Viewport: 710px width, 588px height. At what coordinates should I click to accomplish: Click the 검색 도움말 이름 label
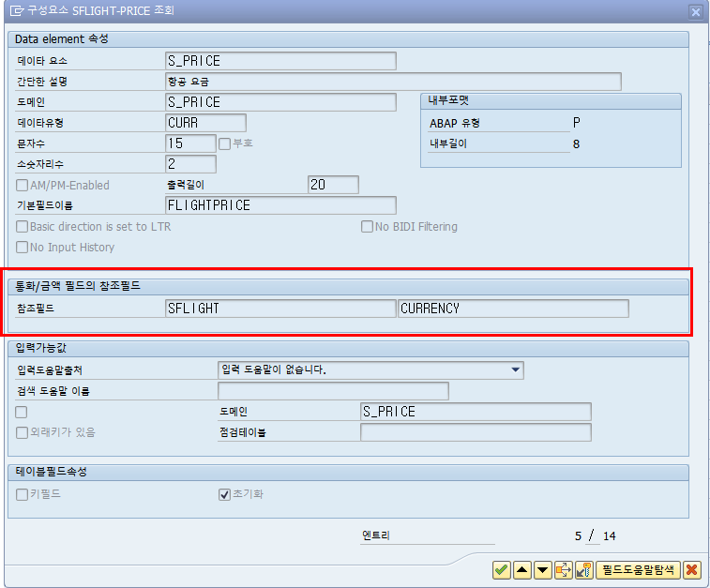[53, 391]
